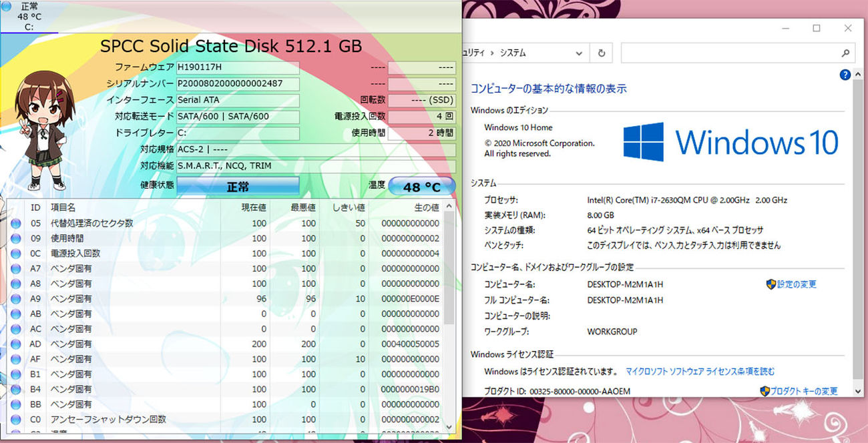
Task: Select 代替処理済のセクタ数 row text
Action: point(92,224)
